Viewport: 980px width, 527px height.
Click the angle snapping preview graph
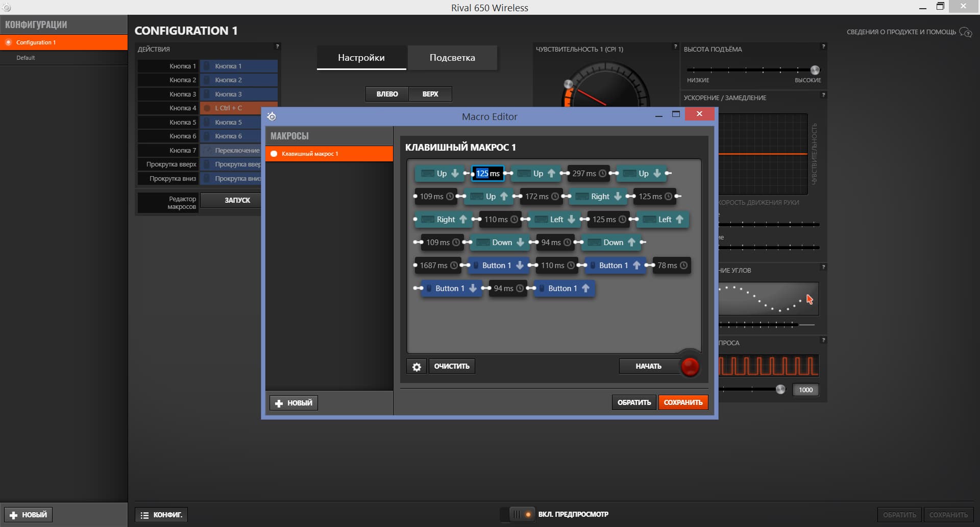(x=769, y=299)
